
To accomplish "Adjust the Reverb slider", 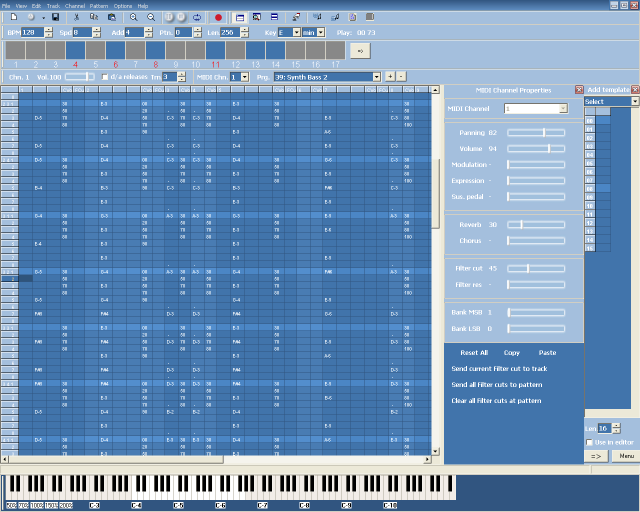I will pos(536,225).
